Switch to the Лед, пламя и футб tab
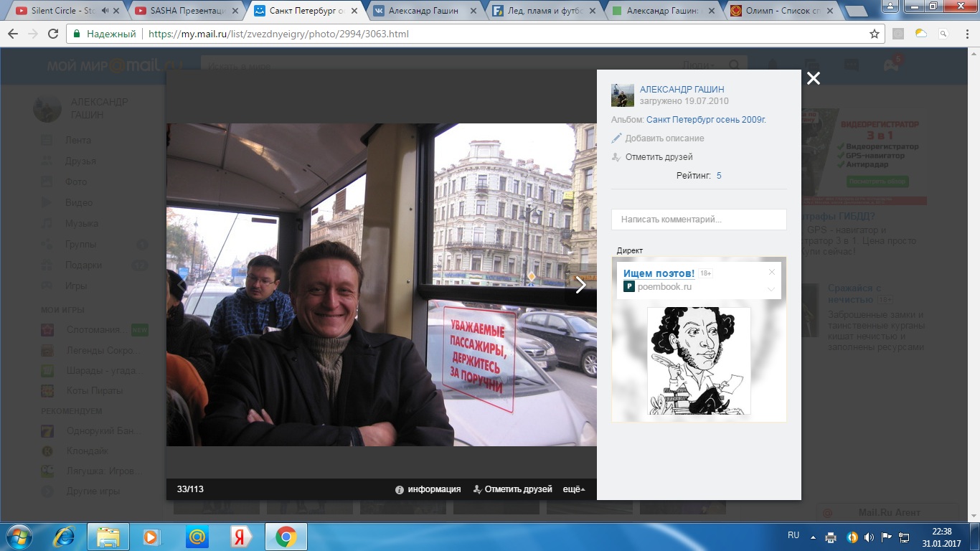Screen dimensions: 980x551 543,11
